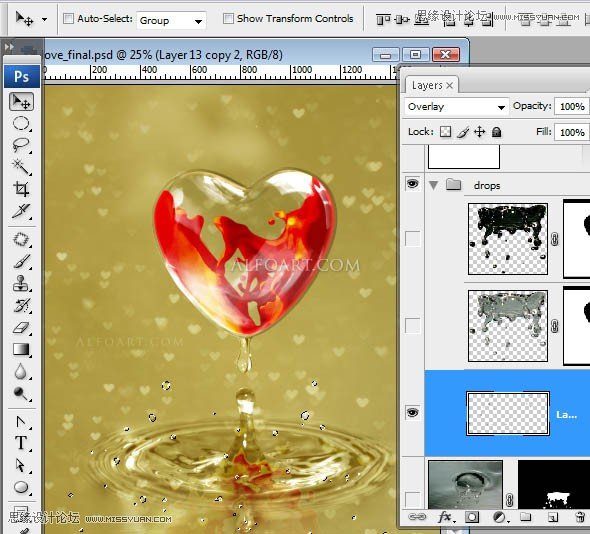The image size is (590, 534).
Task: Click the Opacity 100% field
Action: (571, 106)
